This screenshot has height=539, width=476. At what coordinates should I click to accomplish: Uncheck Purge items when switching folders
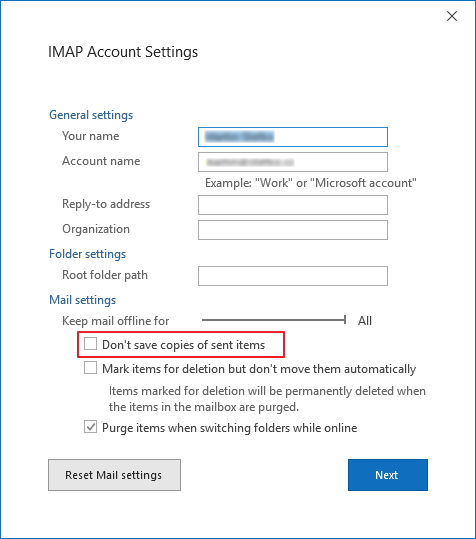[90, 427]
